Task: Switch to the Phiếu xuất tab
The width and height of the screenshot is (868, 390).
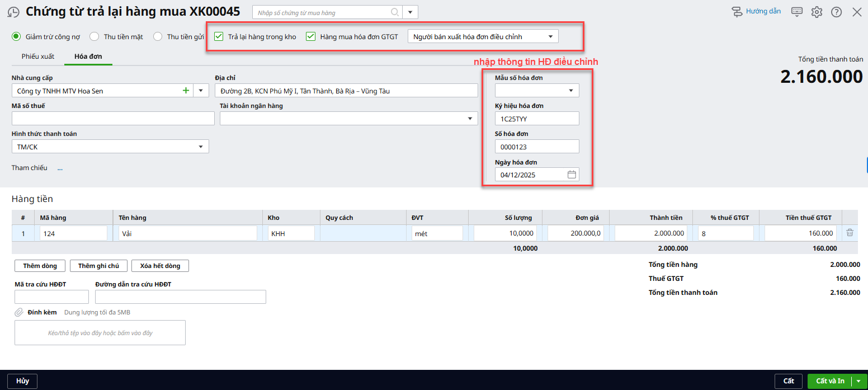Action: pos(38,57)
